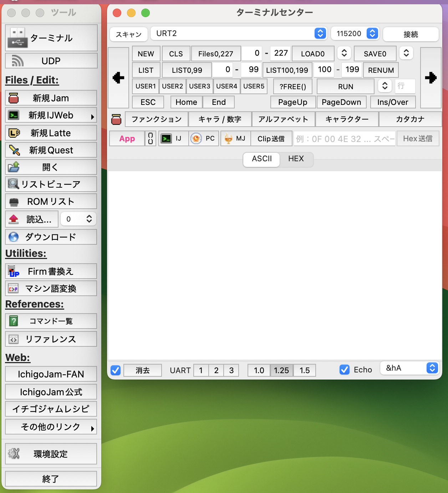This screenshot has height=493, width=448.
Task: Click the RENUM command button
Action: pyautogui.click(x=381, y=70)
